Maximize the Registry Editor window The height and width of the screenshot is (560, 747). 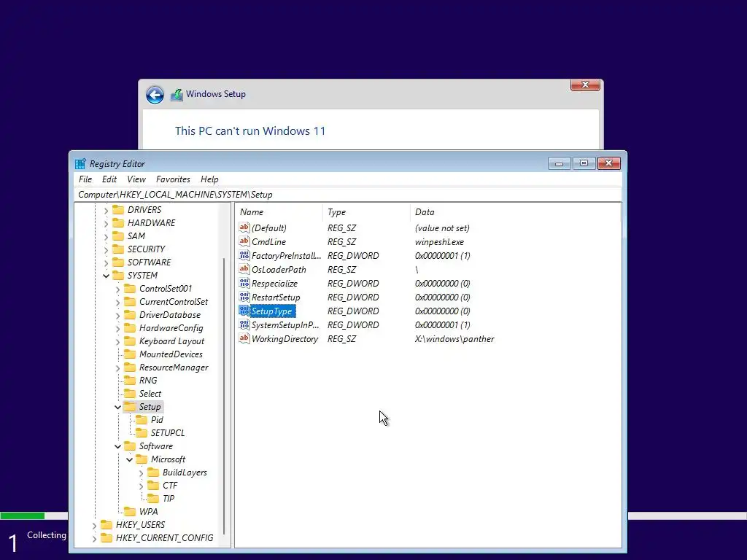584,163
